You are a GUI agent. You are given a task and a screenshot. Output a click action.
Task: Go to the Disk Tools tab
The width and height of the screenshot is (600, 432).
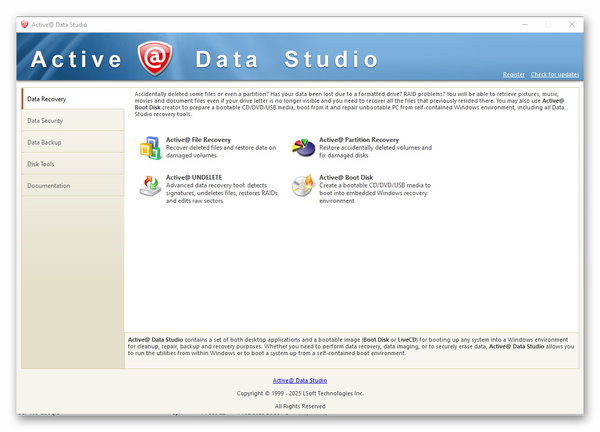[x=73, y=164]
